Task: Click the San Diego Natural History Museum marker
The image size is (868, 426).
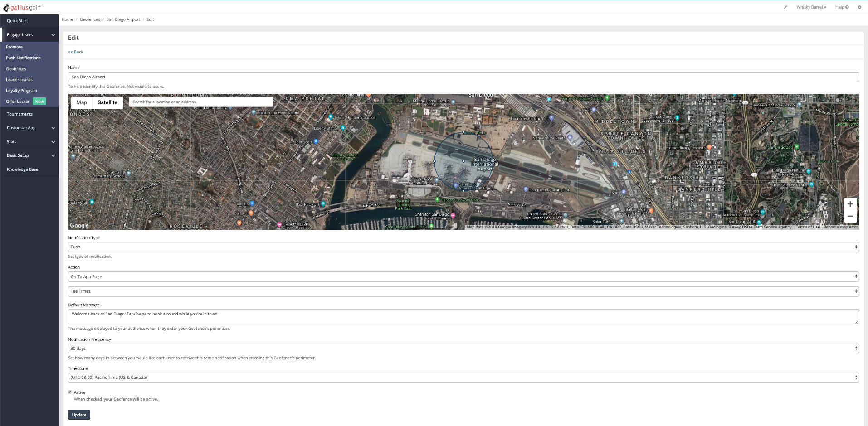Action: (808, 172)
